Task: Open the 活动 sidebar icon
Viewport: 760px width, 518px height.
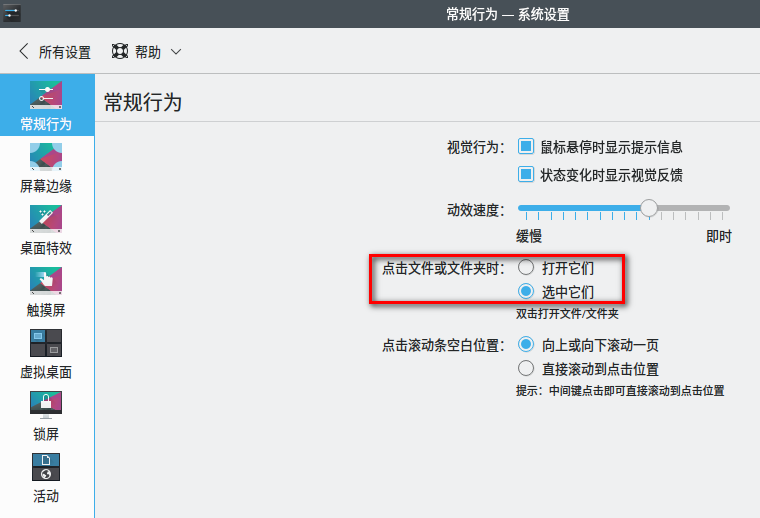Action: pyautogui.click(x=46, y=467)
